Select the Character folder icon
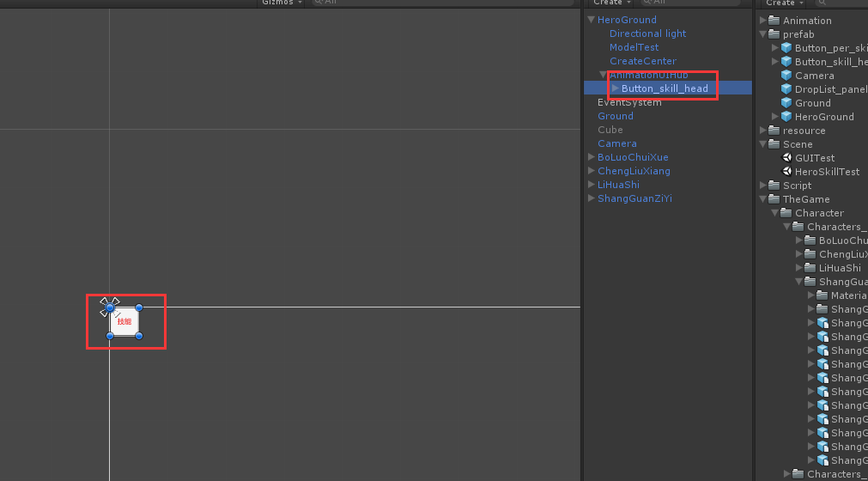Image resolution: width=868 pixels, height=481 pixels. pyautogui.click(x=786, y=213)
